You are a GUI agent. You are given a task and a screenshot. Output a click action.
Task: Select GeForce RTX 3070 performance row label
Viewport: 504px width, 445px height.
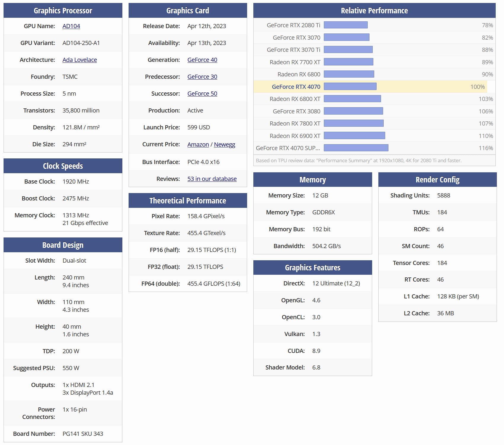pyautogui.click(x=297, y=38)
